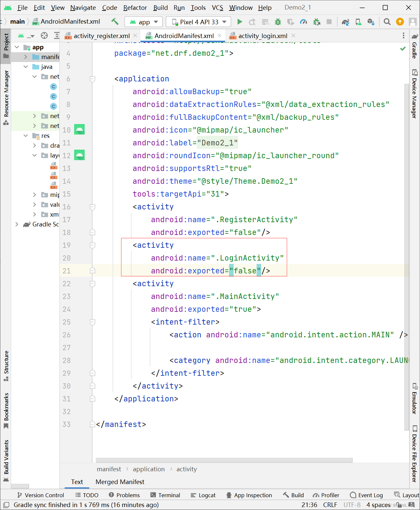Open the Gradle tool window

[415, 46]
